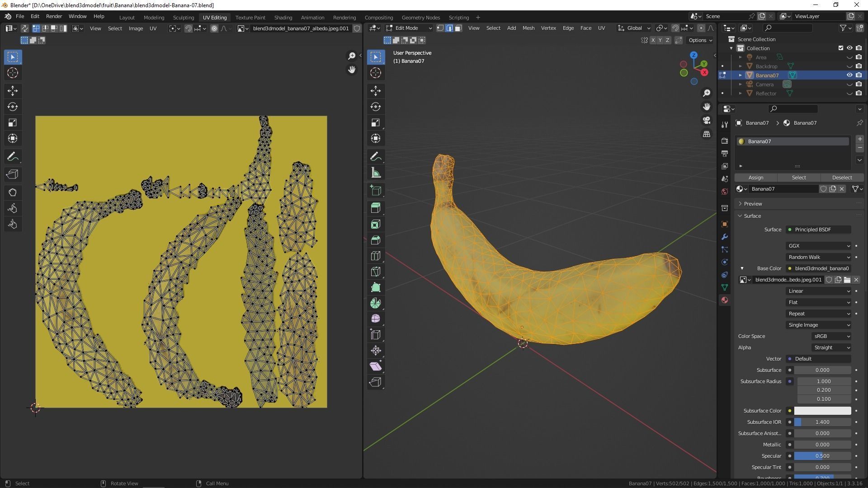
Task: Expand Banana07 in the outliner
Action: click(741, 75)
